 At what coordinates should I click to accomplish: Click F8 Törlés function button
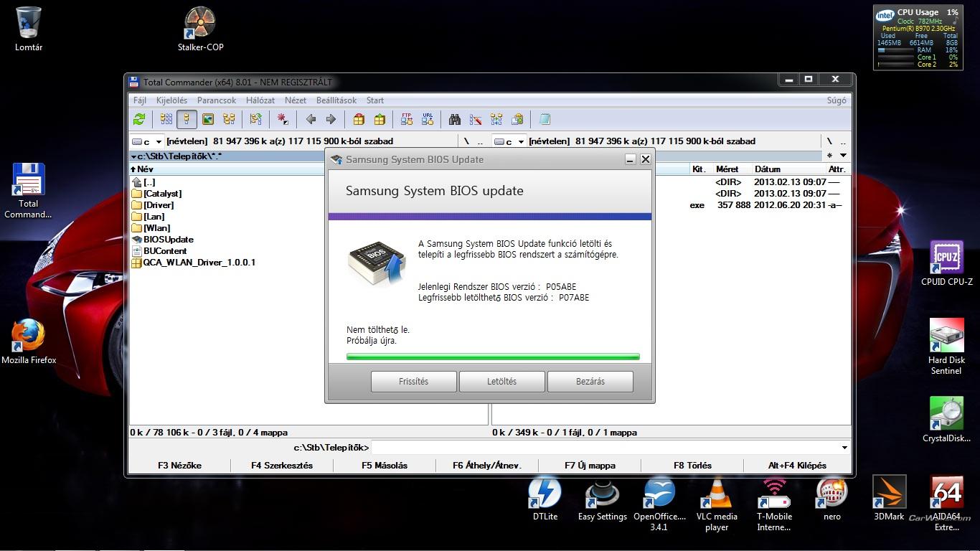pyautogui.click(x=692, y=465)
